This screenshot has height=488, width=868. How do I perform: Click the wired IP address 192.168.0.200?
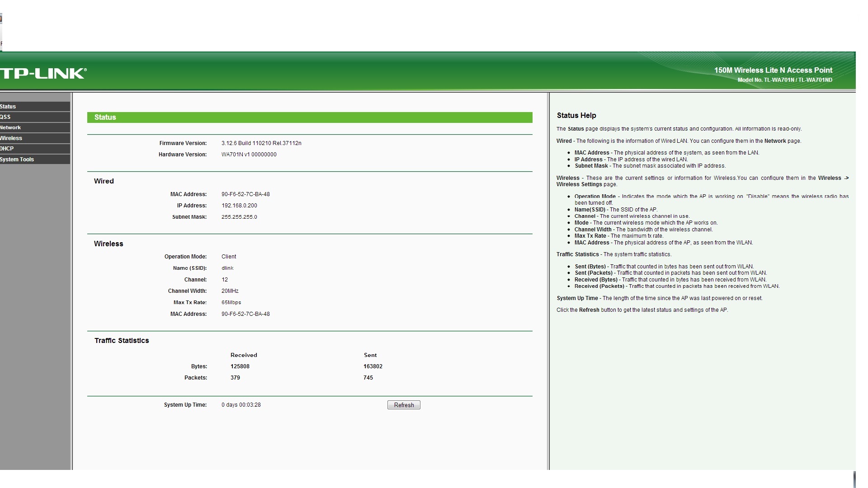coord(239,206)
